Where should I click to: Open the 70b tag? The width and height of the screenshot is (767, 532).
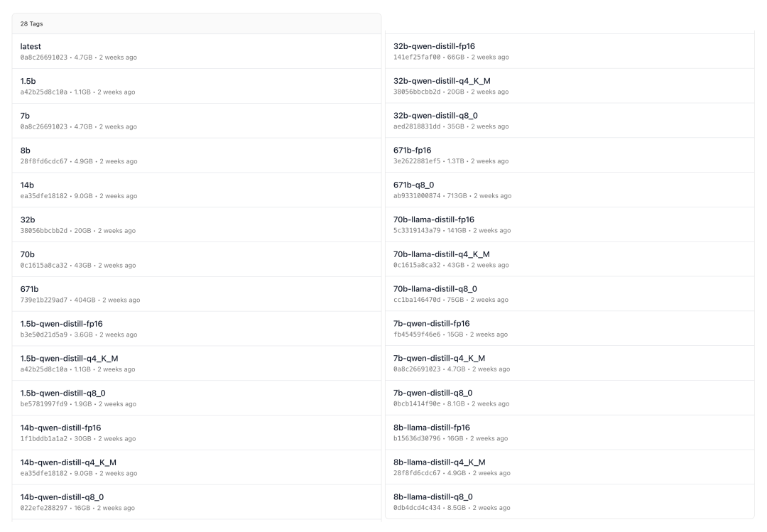pos(28,255)
